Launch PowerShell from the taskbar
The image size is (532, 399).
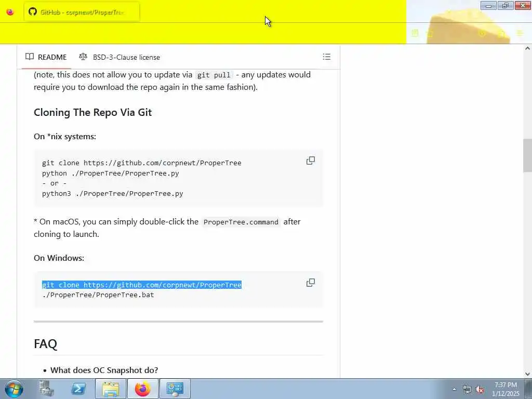point(78,389)
